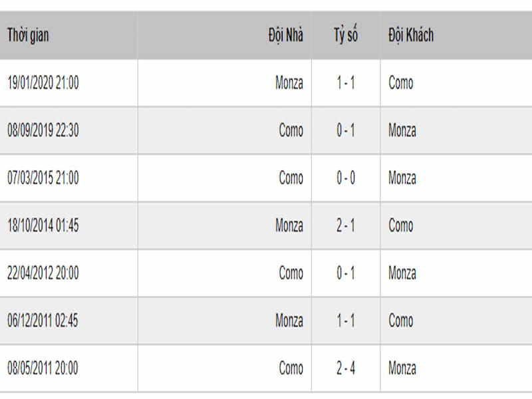This screenshot has height=399, width=532.
Task: Open the 2 - 4 score from 08/05/2011
Action: (x=346, y=368)
